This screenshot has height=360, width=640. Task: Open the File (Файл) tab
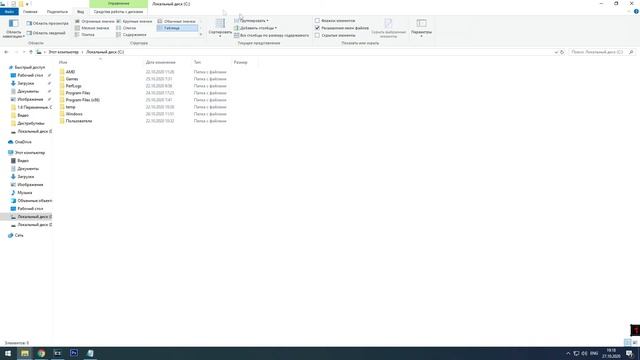click(9, 12)
